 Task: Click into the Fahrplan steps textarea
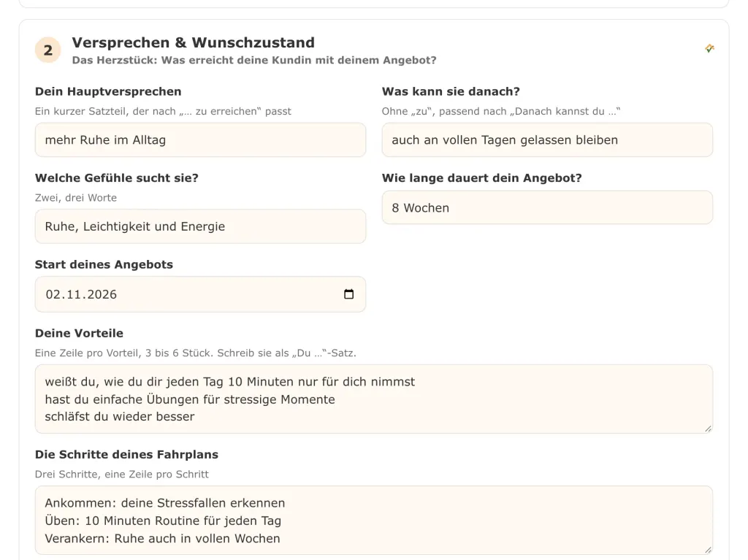374,521
